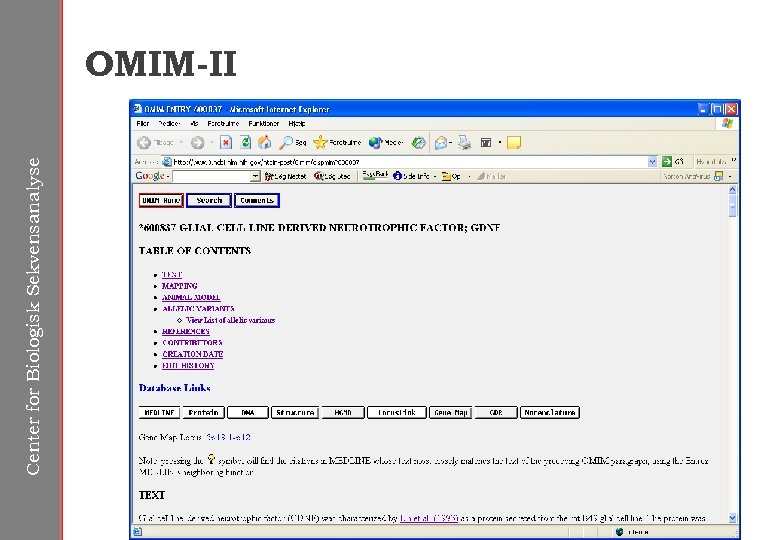Open the Nomenclature database button

(x=550, y=413)
